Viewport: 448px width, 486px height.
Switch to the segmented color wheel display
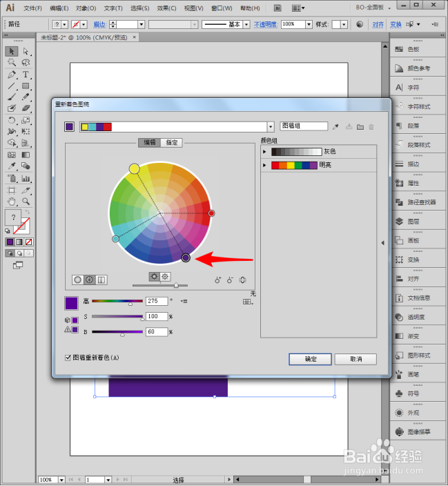tap(89, 280)
